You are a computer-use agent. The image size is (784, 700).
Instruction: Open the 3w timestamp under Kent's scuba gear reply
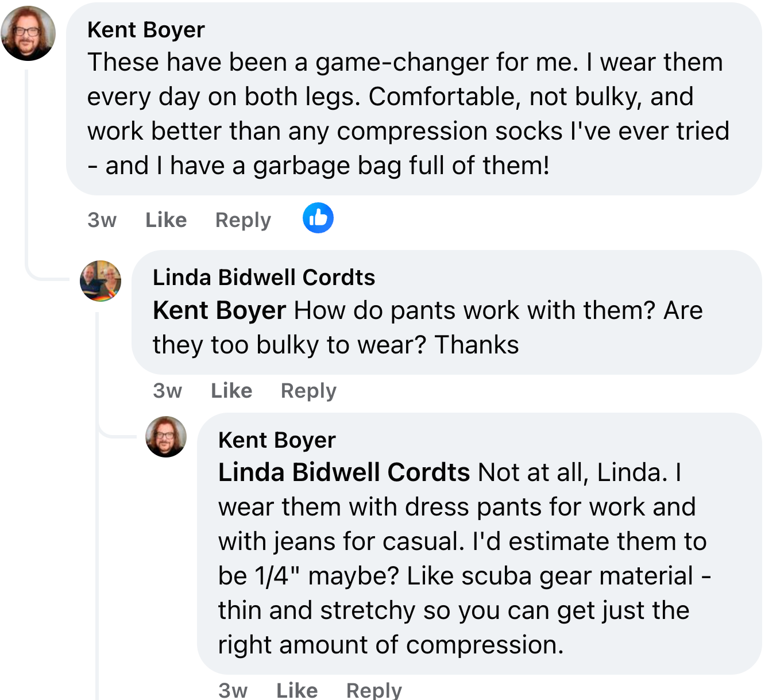pyautogui.click(x=233, y=690)
